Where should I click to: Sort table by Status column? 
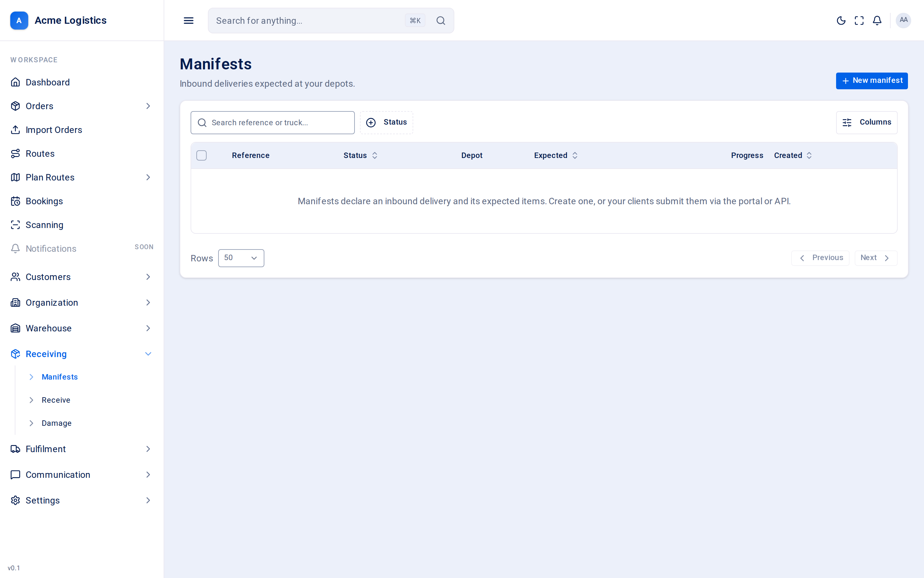[360, 156]
